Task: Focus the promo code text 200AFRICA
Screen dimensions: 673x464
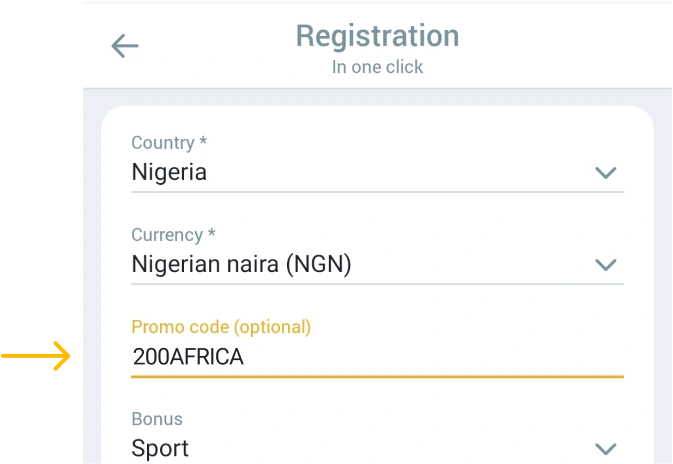Action: (188, 357)
